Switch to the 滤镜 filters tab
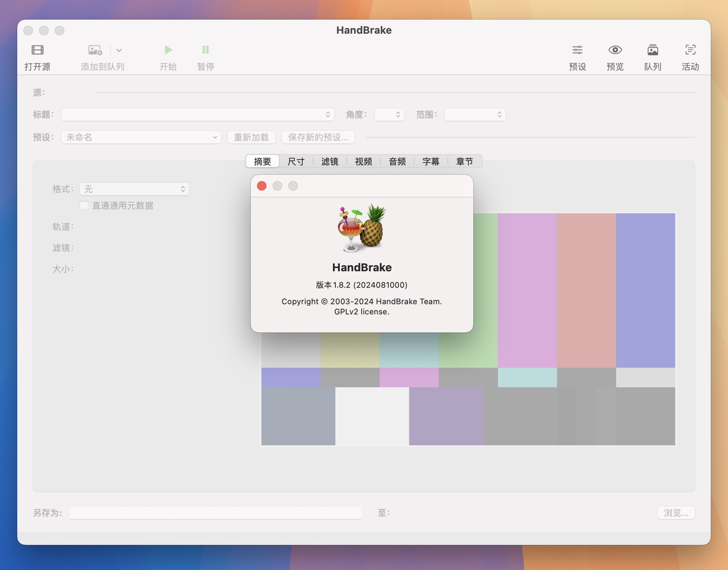 (x=330, y=162)
